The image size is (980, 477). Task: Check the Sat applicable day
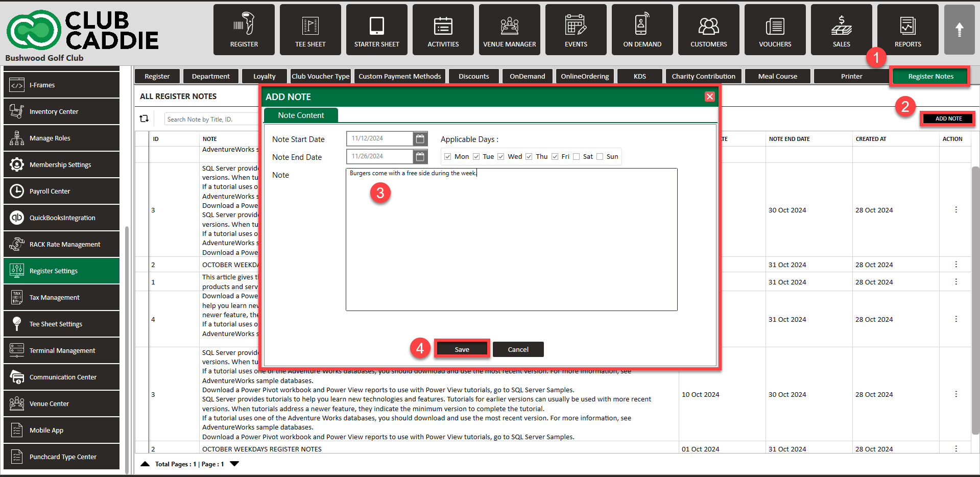point(577,157)
